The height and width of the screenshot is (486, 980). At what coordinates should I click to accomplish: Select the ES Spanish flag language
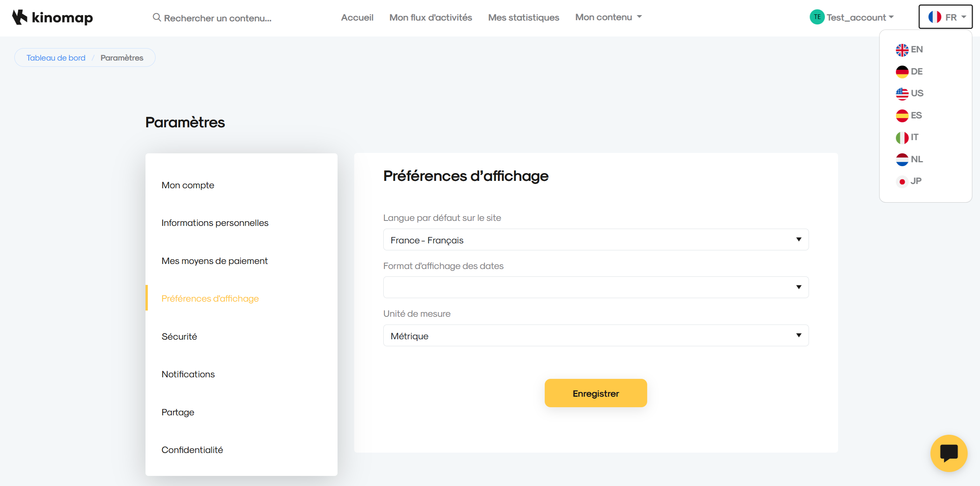pyautogui.click(x=909, y=115)
